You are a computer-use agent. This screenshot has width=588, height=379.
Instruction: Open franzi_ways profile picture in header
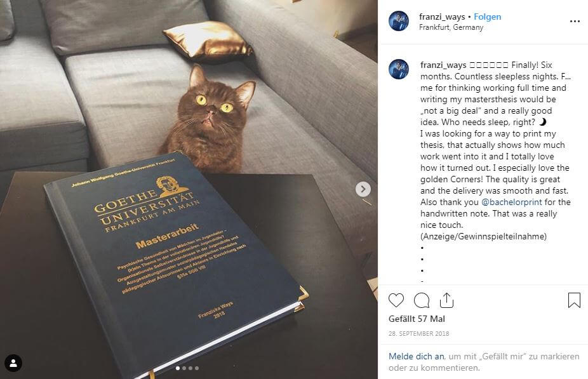399,21
